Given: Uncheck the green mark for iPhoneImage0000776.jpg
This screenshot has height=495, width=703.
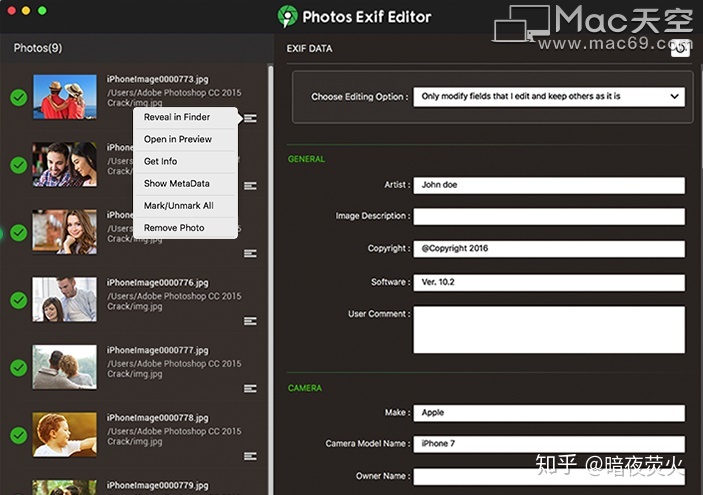Looking at the screenshot, I should point(19,300).
